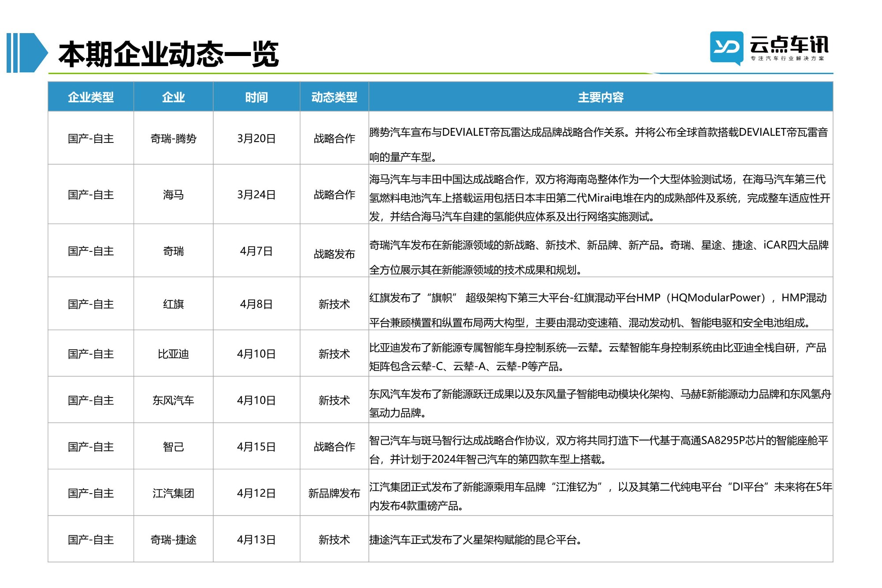882x588 pixels.
Task: Click the 动态类型 column header
Action: pyautogui.click(x=334, y=97)
